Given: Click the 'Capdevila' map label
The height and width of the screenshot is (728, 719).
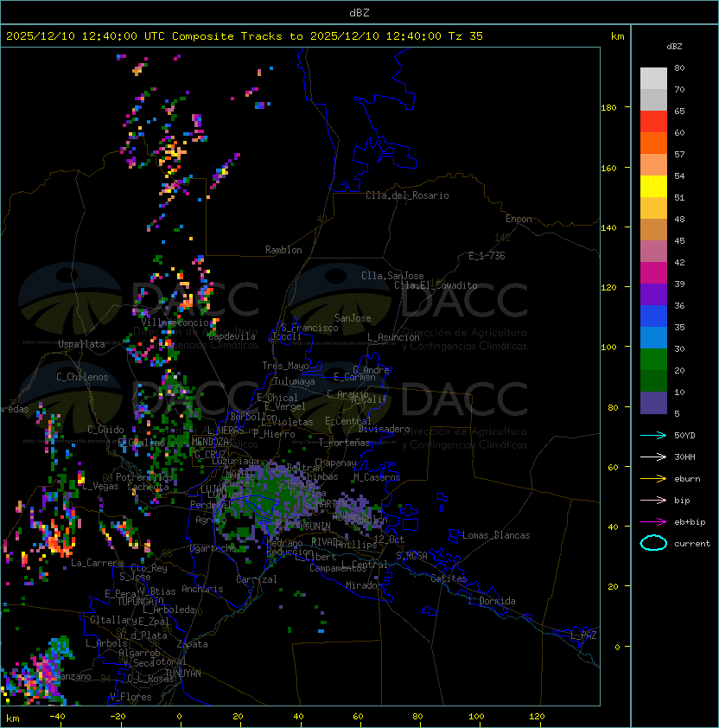Looking at the screenshot, I should pos(232,336).
